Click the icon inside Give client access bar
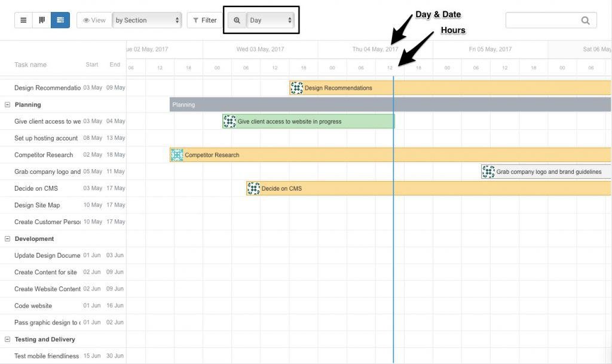Image resolution: width=612 pixels, height=364 pixels. (x=229, y=121)
